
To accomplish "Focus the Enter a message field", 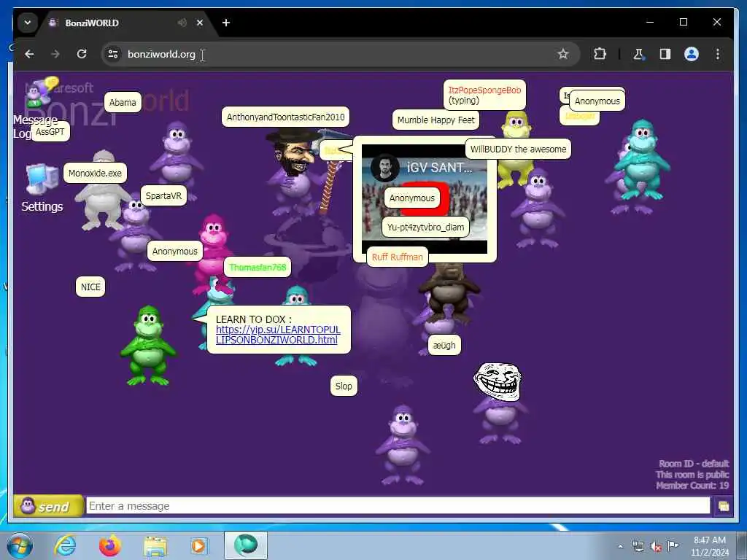I will click(x=398, y=506).
